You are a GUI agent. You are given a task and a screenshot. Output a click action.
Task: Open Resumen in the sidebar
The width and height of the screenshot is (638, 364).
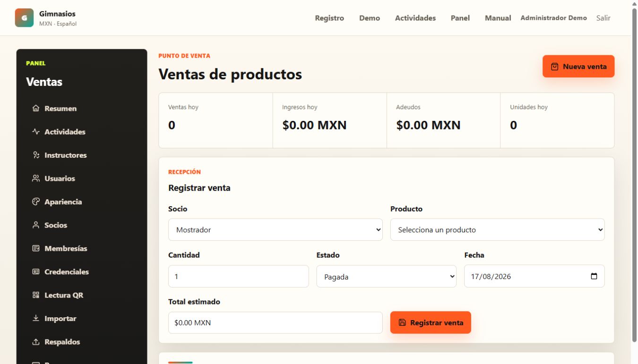point(82,109)
